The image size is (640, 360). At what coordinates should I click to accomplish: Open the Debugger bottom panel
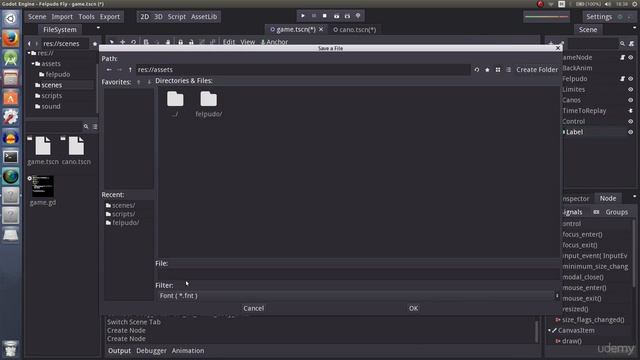pos(151,351)
